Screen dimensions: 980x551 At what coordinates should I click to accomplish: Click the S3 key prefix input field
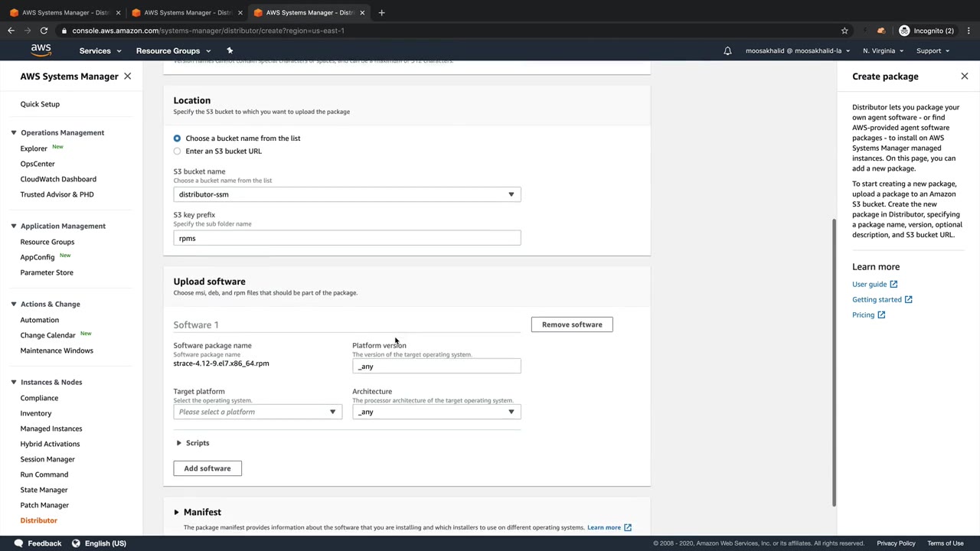pyautogui.click(x=347, y=238)
